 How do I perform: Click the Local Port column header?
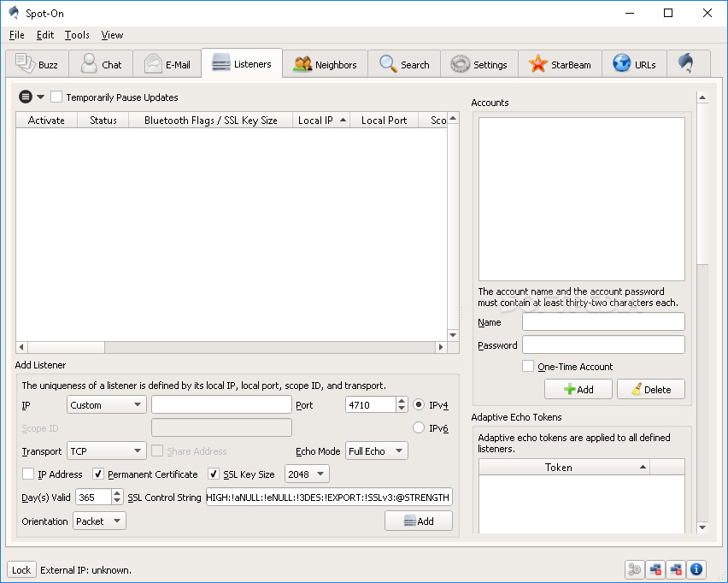(x=384, y=120)
